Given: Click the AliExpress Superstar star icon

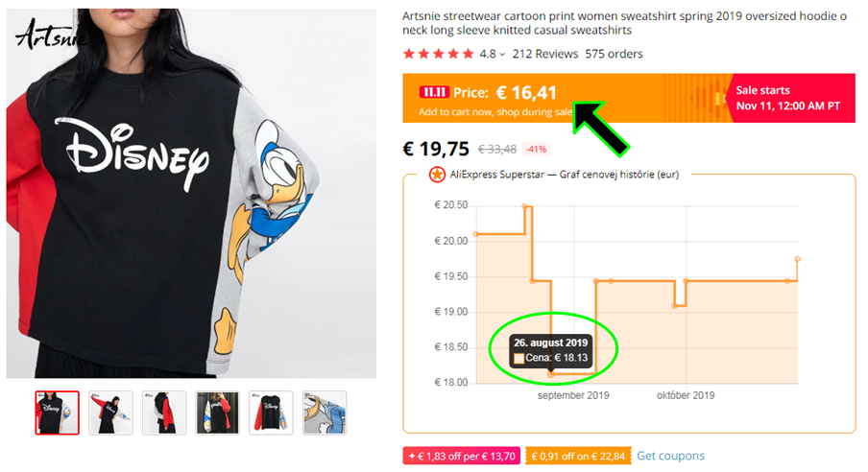Looking at the screenshot, I should [437, 175].
